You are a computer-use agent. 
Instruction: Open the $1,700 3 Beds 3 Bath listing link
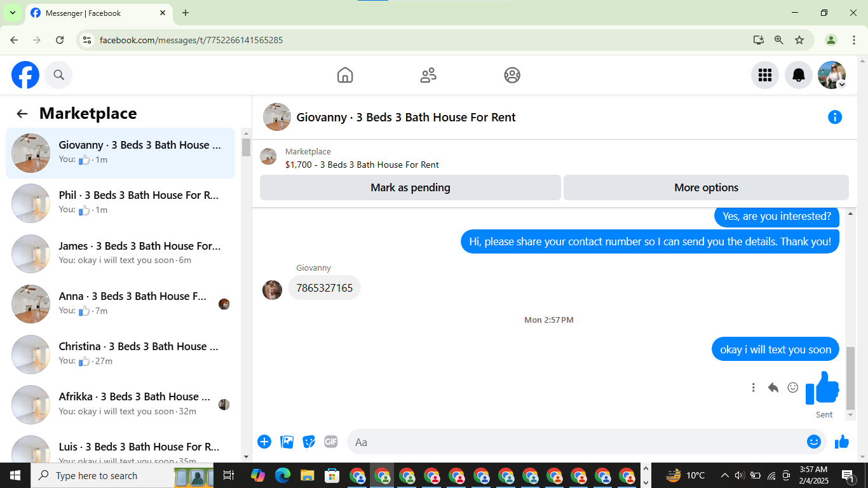tap(362, 165)
